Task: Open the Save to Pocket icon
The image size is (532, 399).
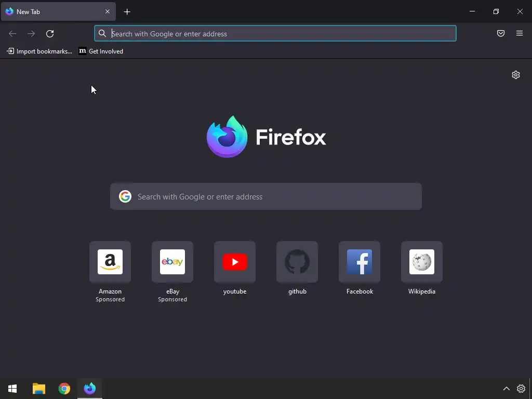Action: (x=501, y=33)
